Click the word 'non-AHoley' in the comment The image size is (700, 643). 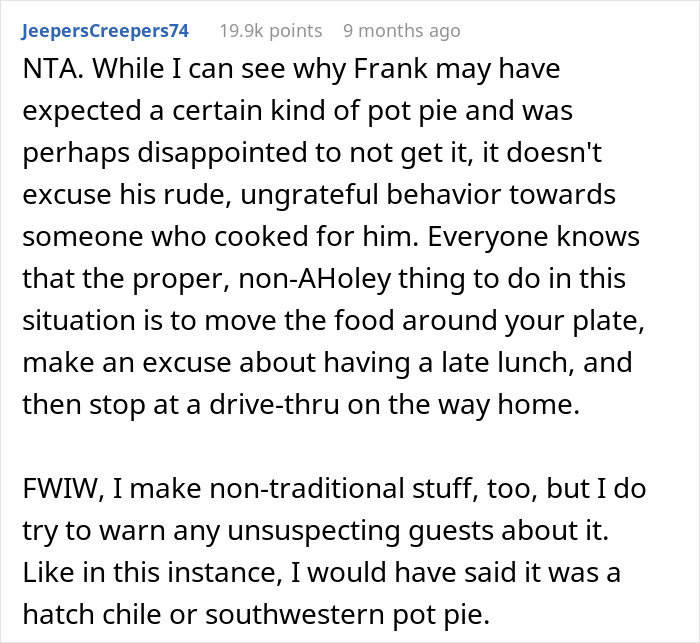point(315,279)
